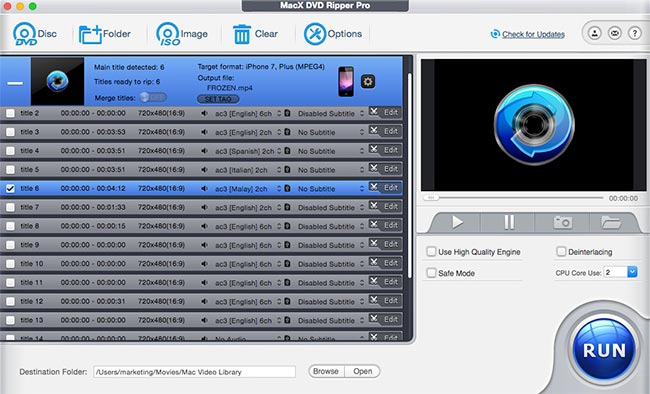Open subtitle dropdown for title 13

point(362,320)
